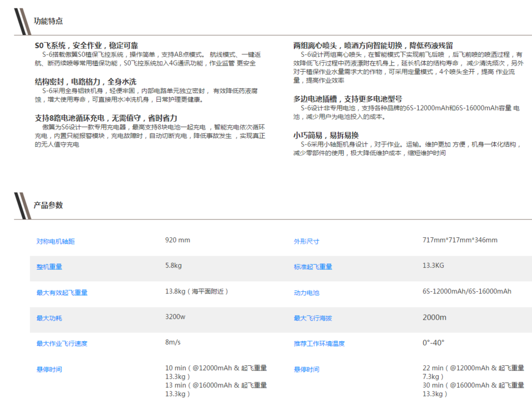Click the value 6S-12000mAh/6S-16000mAh in the table

467,291
